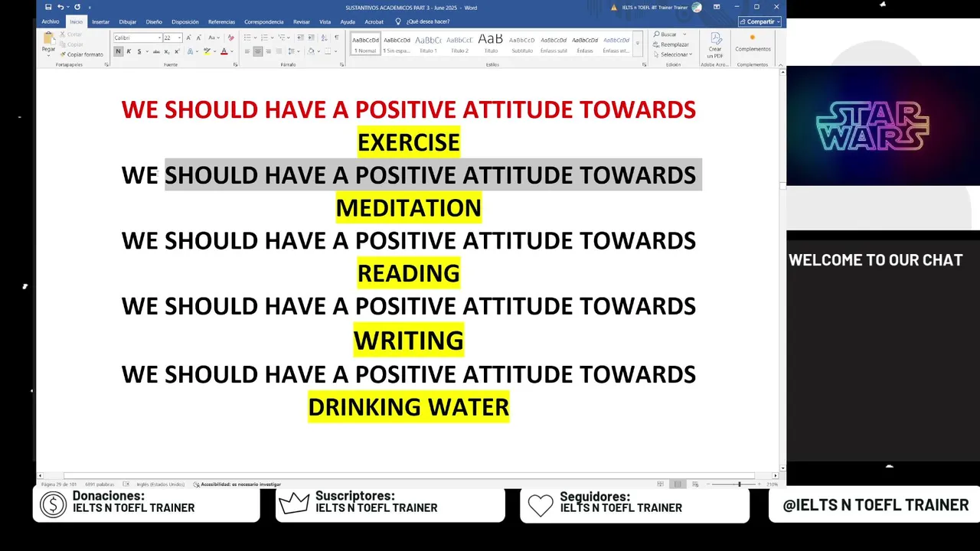Toggle center alignment in Párrafo group

pos(258,51)
